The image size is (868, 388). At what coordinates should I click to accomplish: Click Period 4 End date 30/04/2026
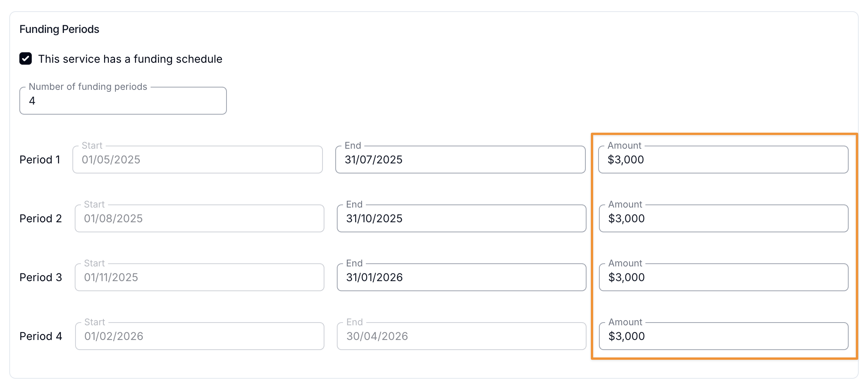click(461, 336)
